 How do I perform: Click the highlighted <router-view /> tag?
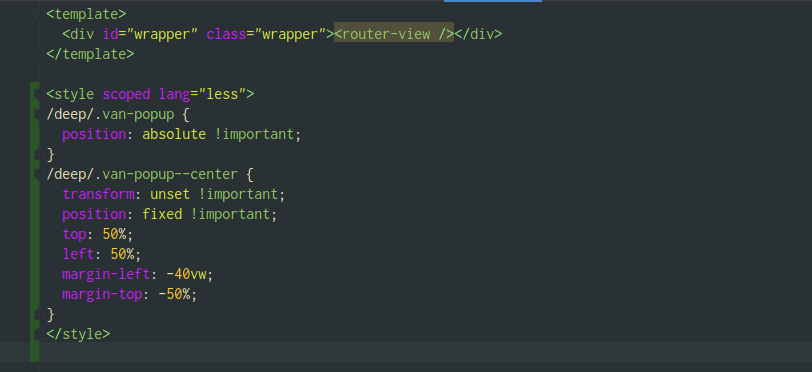coord(394,34)
